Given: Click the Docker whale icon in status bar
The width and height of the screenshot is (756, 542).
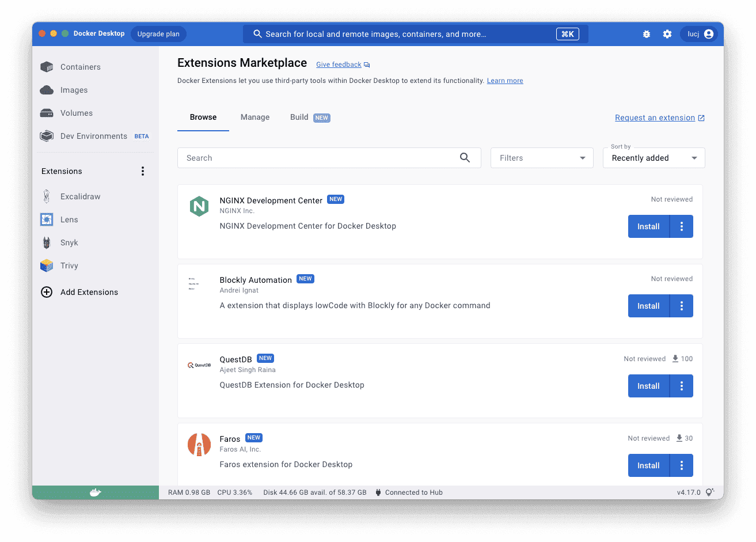Looking at the screenshot, I should (96, 492).
